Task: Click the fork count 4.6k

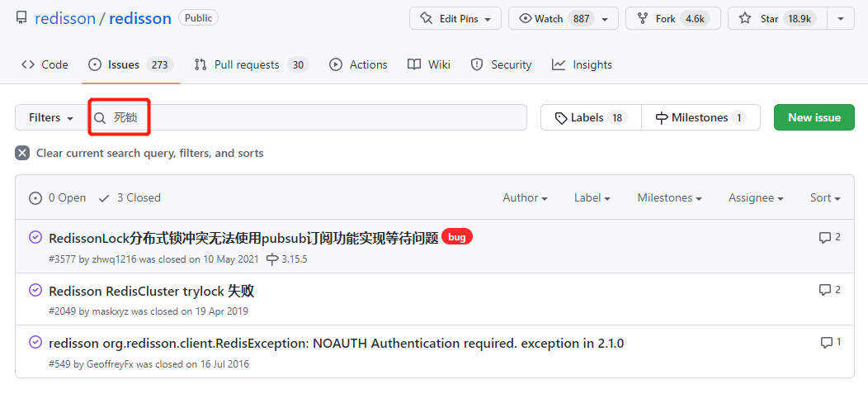Action: (x=694, y=19)
